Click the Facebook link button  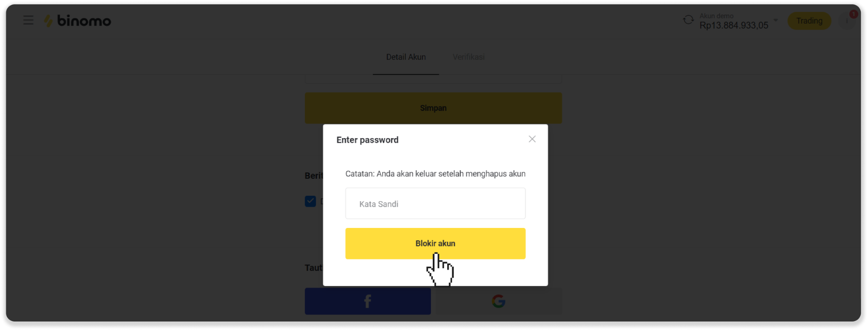pyautogui.click(x=367, y=301)
